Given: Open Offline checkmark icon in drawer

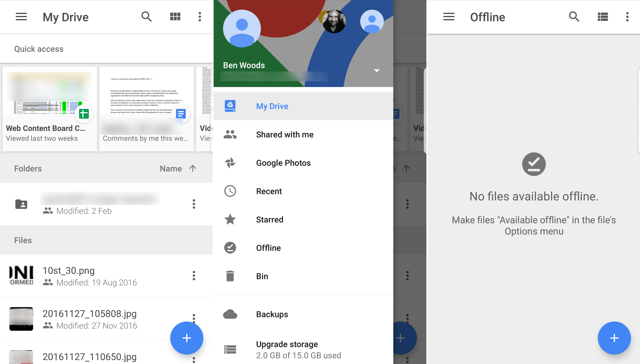Looking at the screenshot, I should pos(230,248).
